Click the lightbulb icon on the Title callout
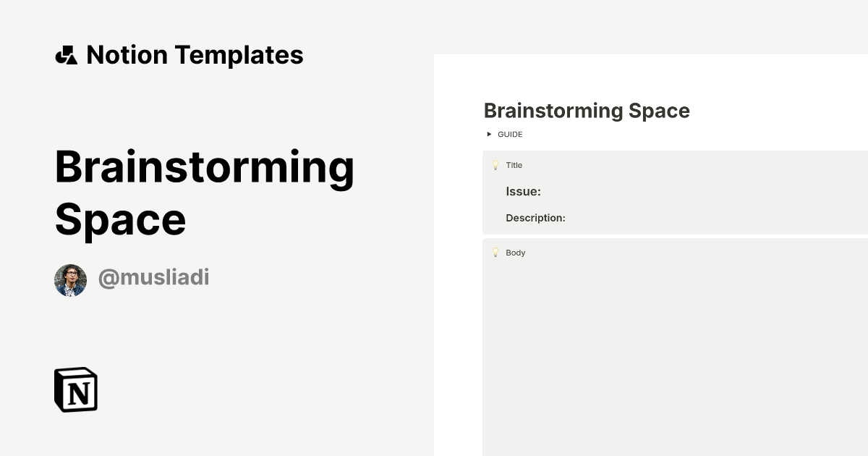 point(495,165)
